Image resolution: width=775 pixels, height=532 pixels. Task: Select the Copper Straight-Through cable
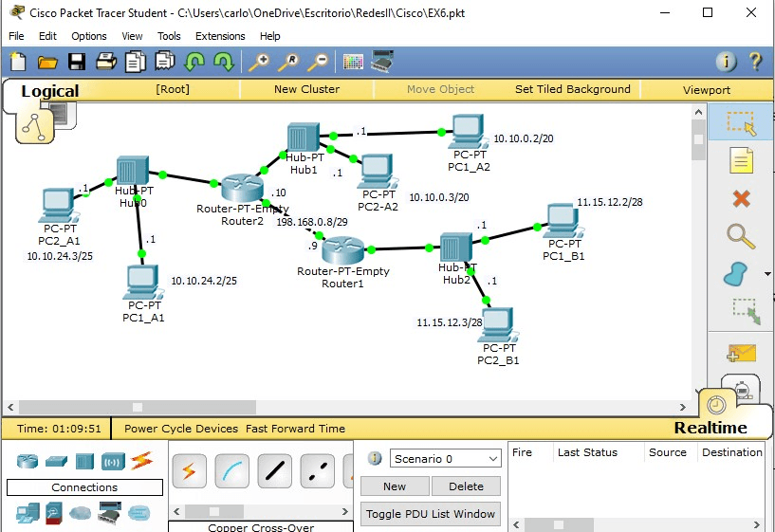[x=275, y=470]
